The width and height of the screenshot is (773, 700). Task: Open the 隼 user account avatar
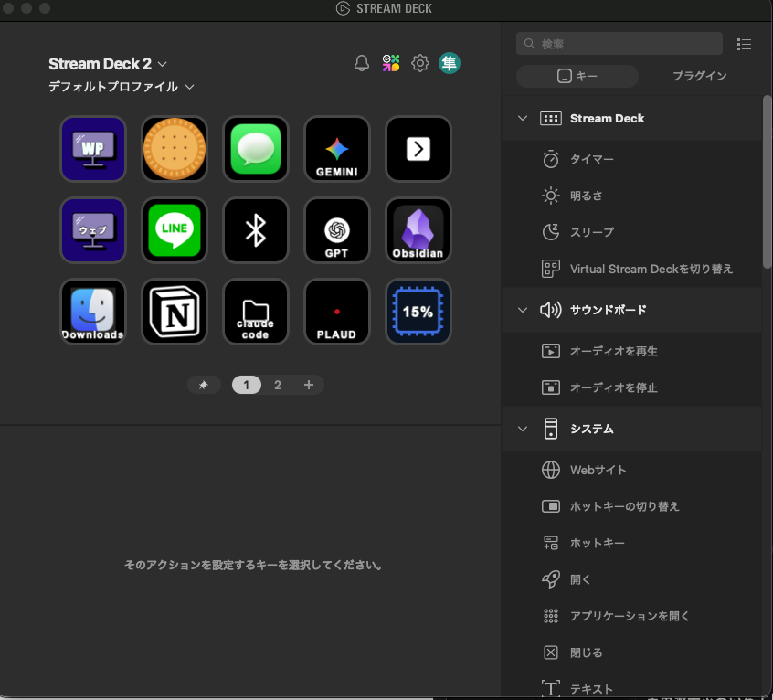pyautogui.click(x=450, y=63)
